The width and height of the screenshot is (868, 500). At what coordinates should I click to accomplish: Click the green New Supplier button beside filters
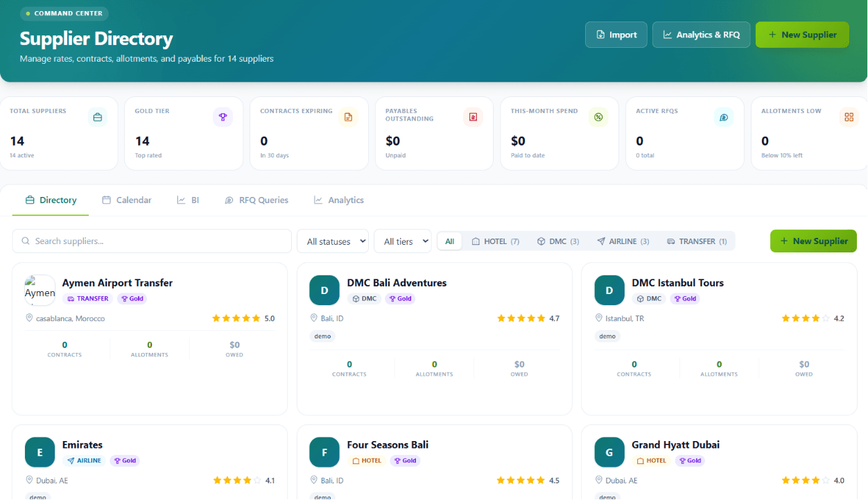coord(813,241)
